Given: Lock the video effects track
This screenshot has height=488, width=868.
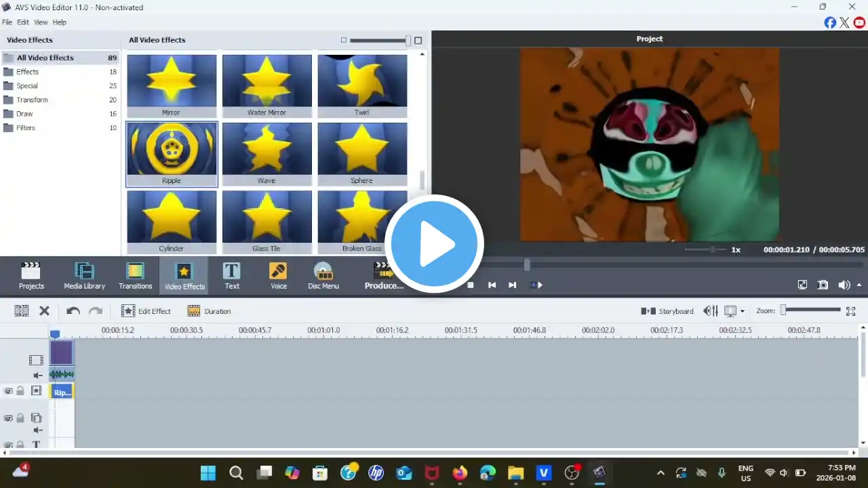Looking at the screenshot, I should point(20,391).
